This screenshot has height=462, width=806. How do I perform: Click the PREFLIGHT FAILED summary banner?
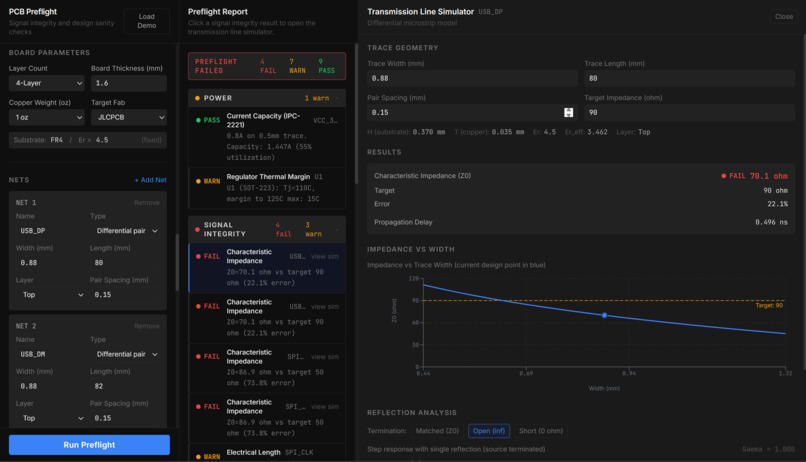click(267, 66)
